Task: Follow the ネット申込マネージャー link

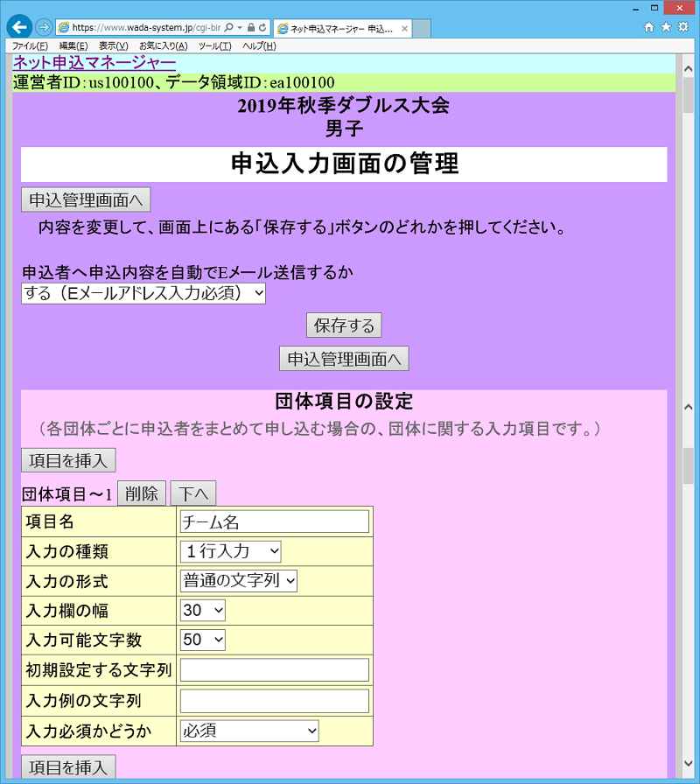Action: click(x=94, y=63)
